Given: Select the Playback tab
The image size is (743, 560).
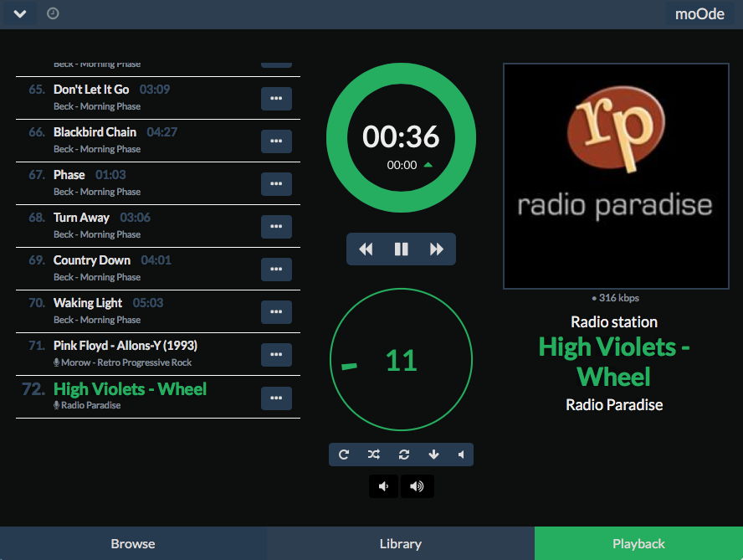Looking at the screenshot, I should [638, 543].
